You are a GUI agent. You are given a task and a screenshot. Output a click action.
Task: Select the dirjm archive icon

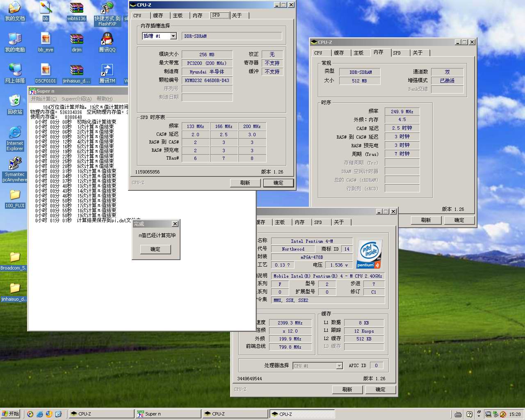tap(76, 42)
